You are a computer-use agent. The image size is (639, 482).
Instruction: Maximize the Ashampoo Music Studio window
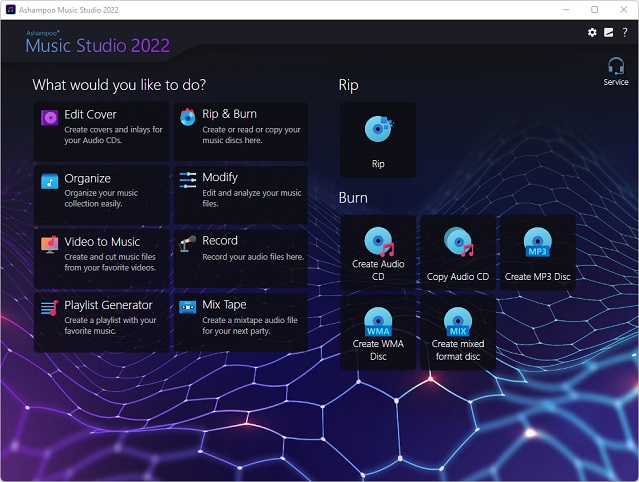pyautogui.click(x=595, y=10)
